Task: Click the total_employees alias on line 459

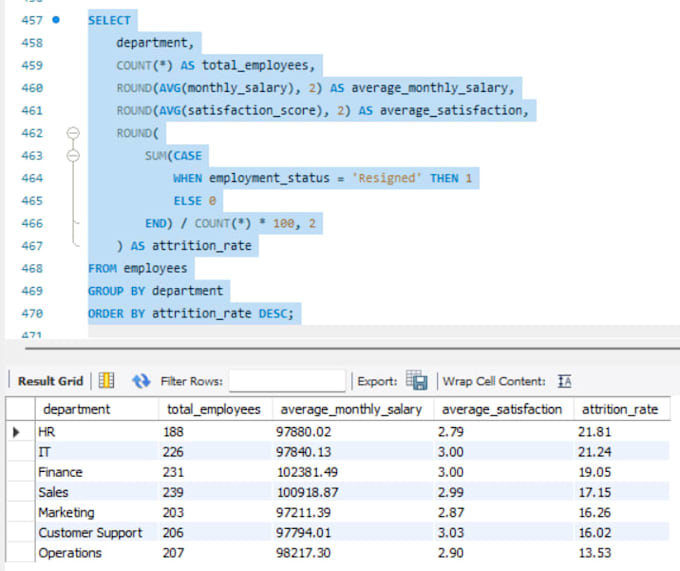Action: pos(255,65)
